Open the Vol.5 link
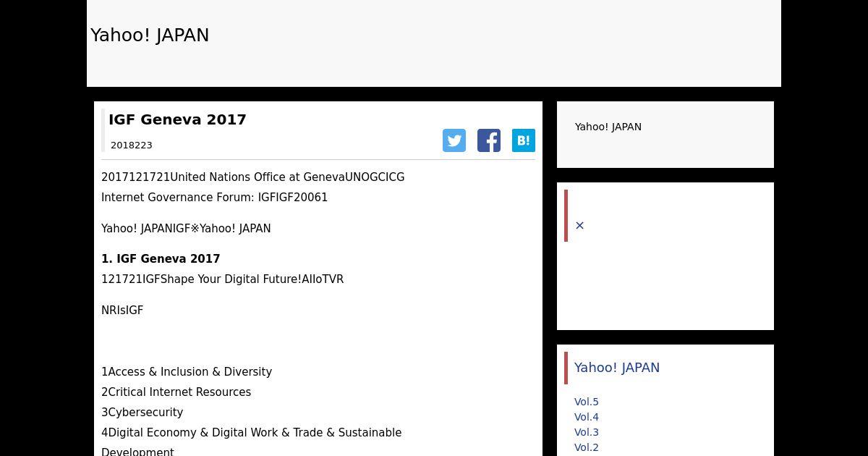The height and width of the screenshot is (456, 868). pyautogui.click(x=587, y=402)
